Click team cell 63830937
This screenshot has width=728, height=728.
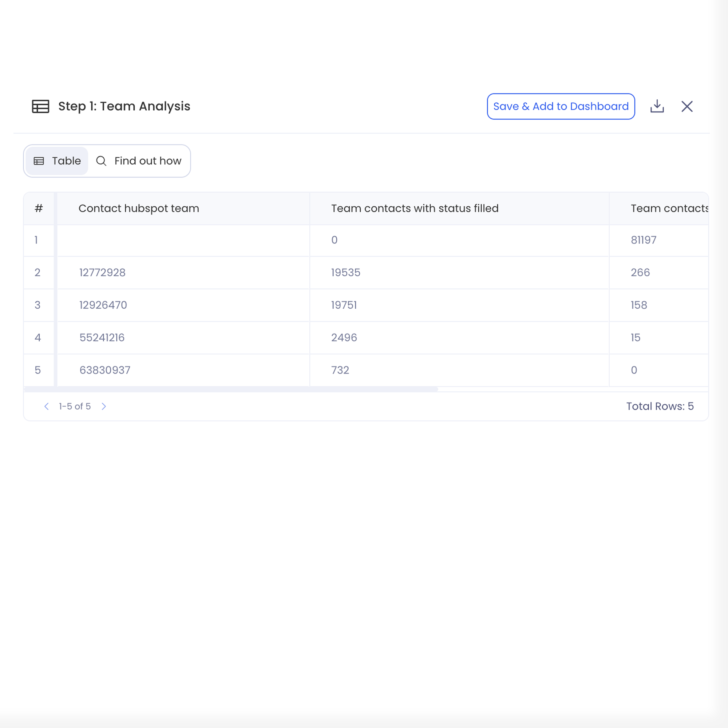[105, 370]
